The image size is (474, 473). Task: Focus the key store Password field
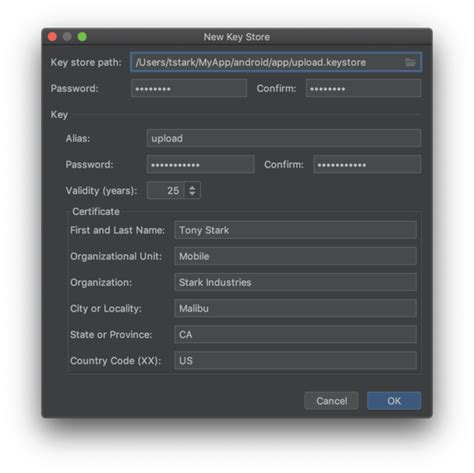point(189,88)
